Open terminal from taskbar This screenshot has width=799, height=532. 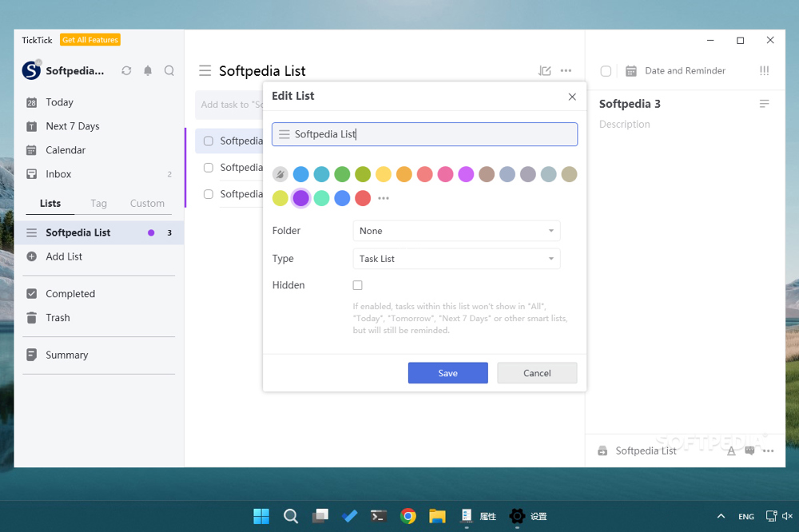pos(378,516)
